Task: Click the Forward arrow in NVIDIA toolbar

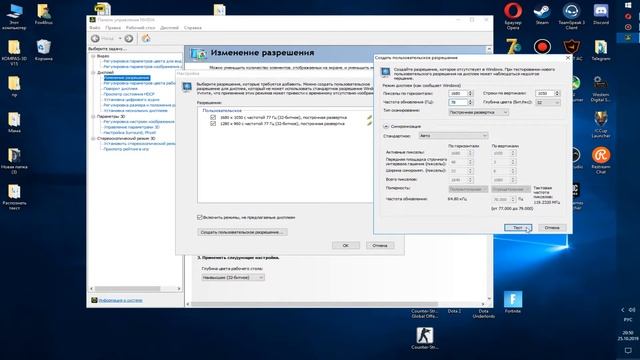Action: tap(129, 38)
